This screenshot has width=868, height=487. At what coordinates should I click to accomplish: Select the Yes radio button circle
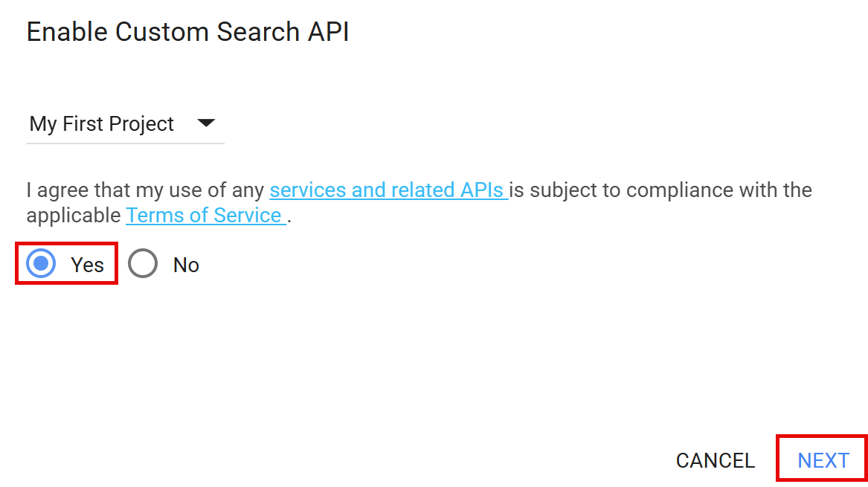[x=41, y=263]
